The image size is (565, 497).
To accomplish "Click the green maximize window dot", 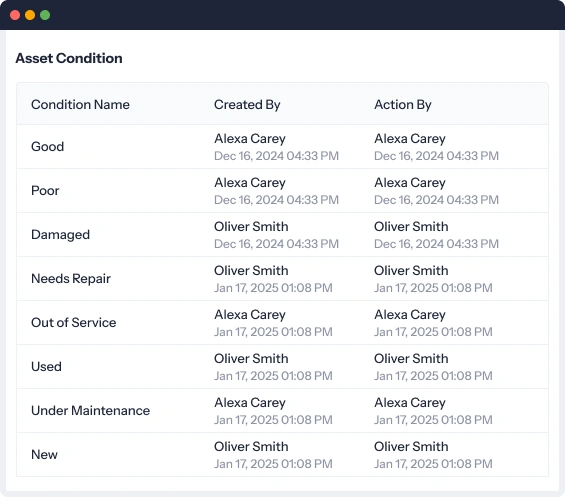I will (x=45, y=15).
